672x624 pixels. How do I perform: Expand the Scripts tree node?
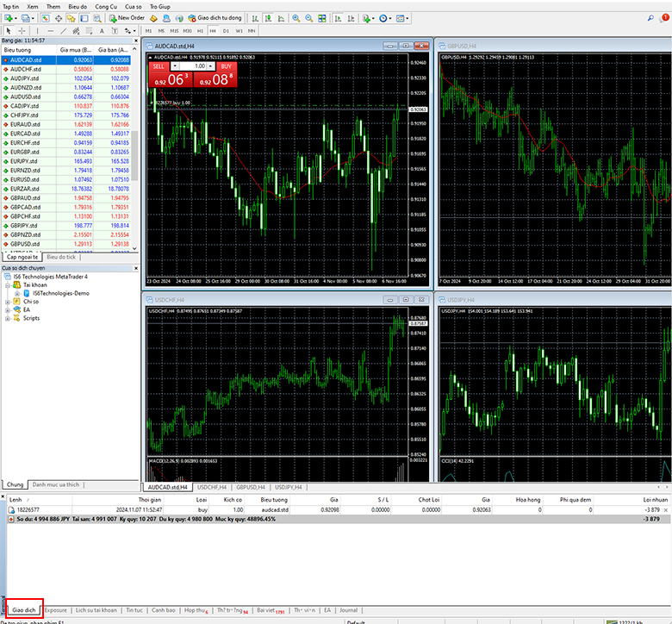tap(7, 318)
